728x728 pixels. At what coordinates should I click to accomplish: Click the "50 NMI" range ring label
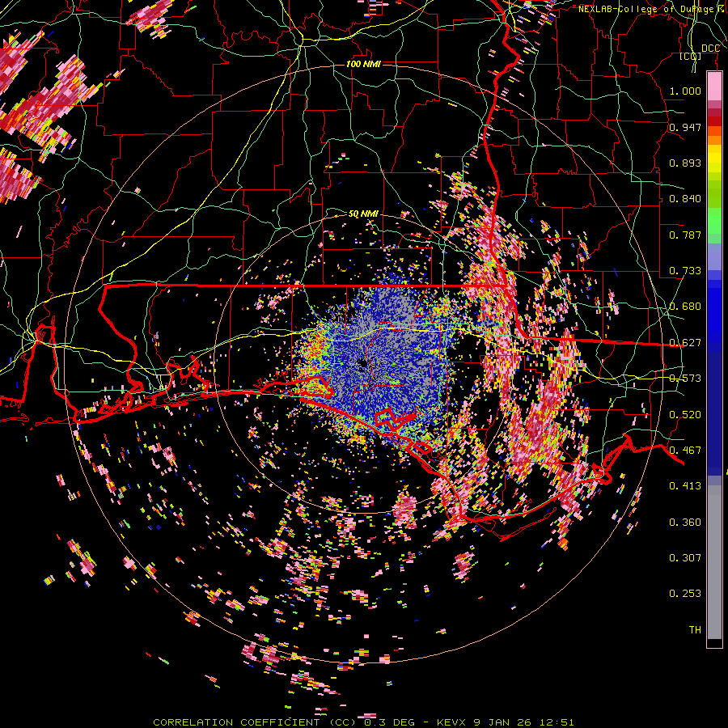point(363,214)
